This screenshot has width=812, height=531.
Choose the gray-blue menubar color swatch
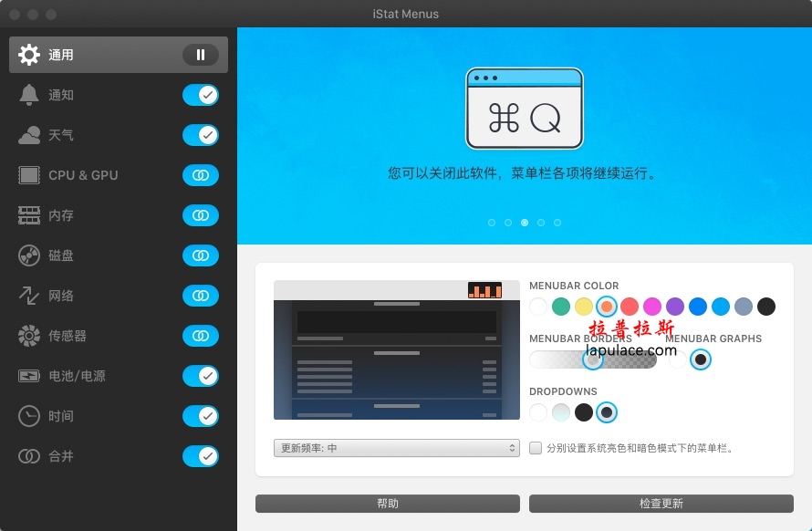[744, 307]
